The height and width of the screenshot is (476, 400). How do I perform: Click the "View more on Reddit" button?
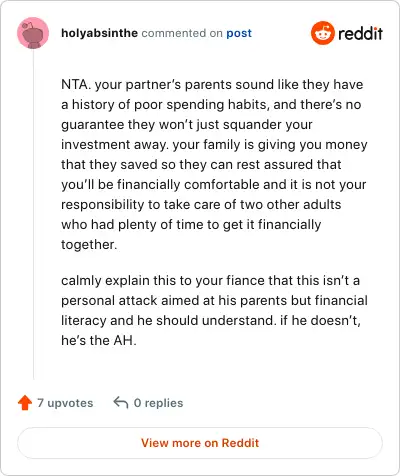(200, 443)
